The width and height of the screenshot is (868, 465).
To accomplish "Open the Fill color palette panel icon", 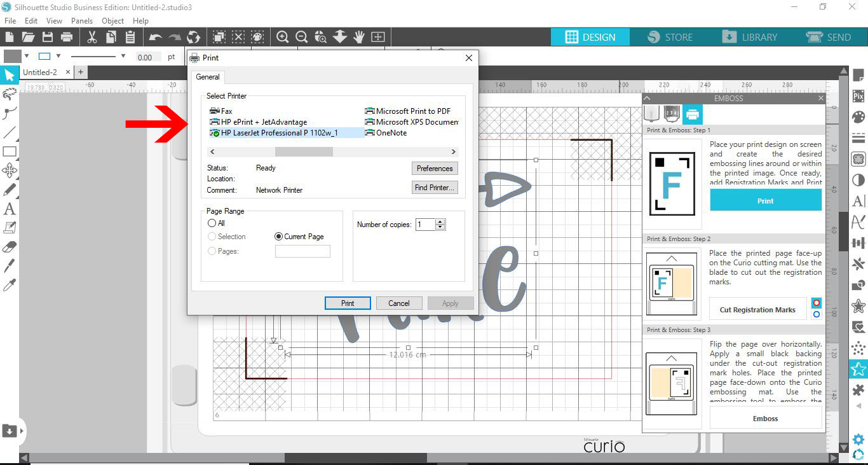I will pyautogui.click(x=858, y=117).
